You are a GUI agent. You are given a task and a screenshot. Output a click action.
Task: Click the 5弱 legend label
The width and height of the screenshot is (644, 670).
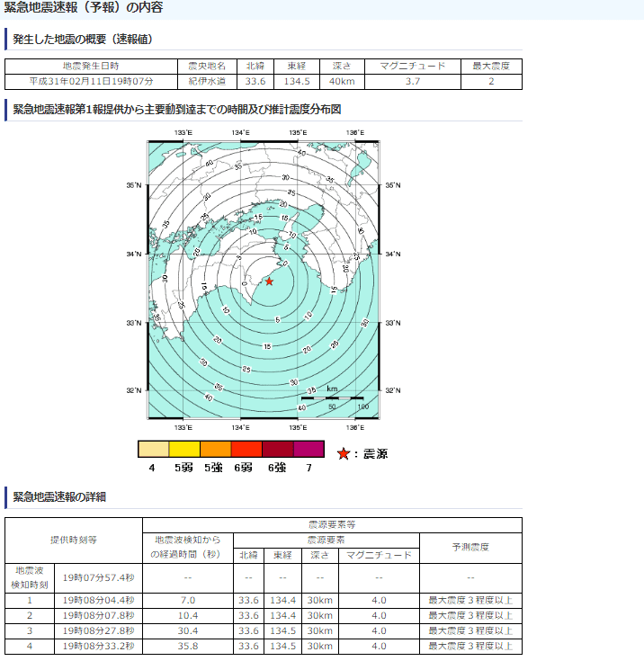(x=183, y=468)
